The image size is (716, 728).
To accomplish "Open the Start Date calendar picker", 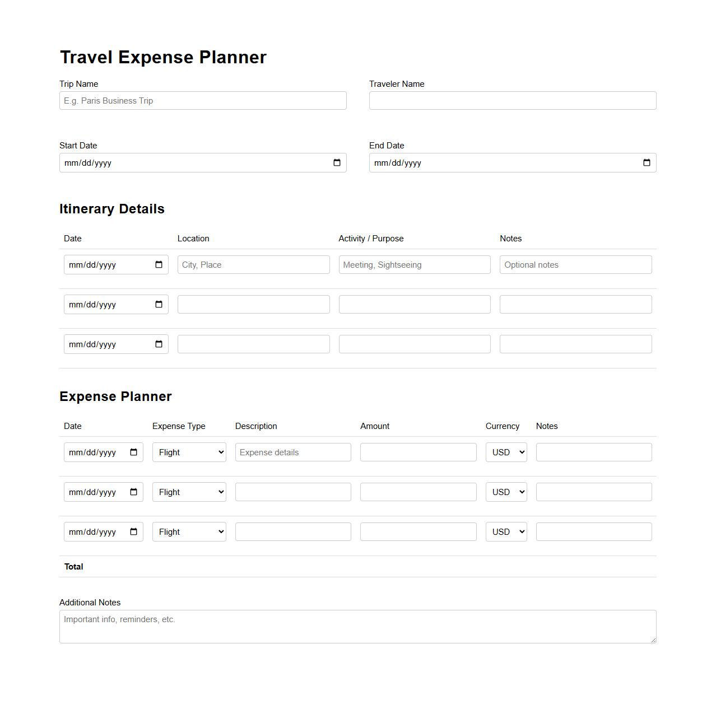I will click(x=337, y=162).
